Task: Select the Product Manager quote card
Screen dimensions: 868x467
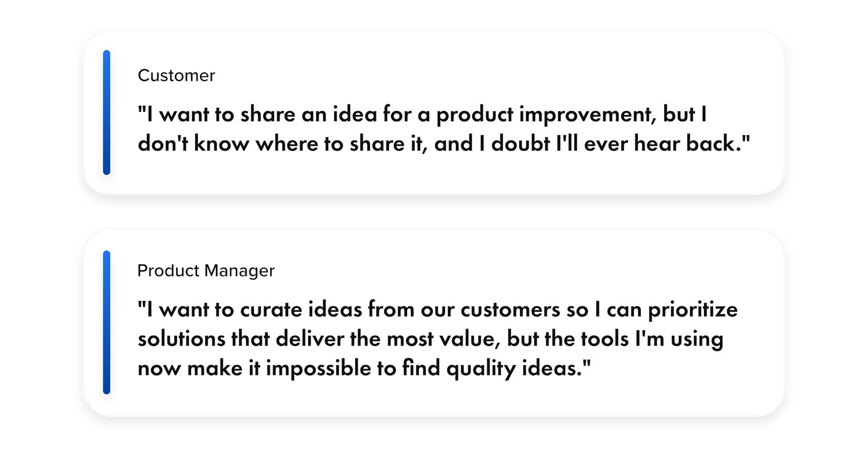Action: click(x=434, y=323)
